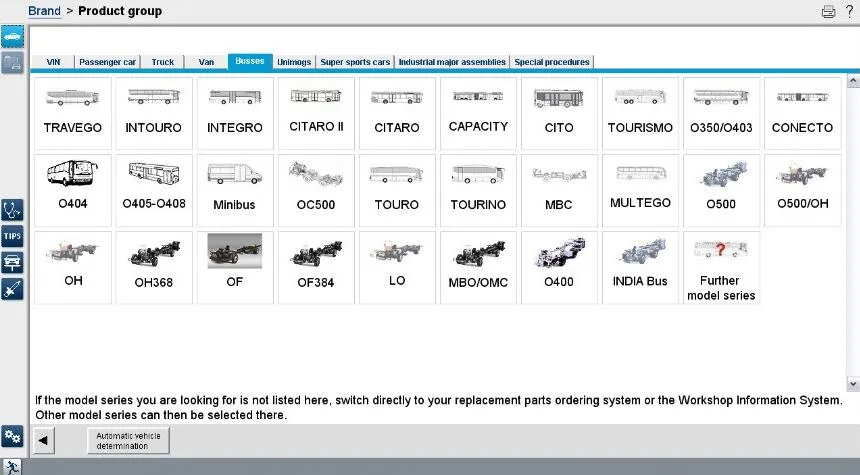Choose the OH368 chassis tile
This screenshot has height=475, width=860.
coord(154,268)
